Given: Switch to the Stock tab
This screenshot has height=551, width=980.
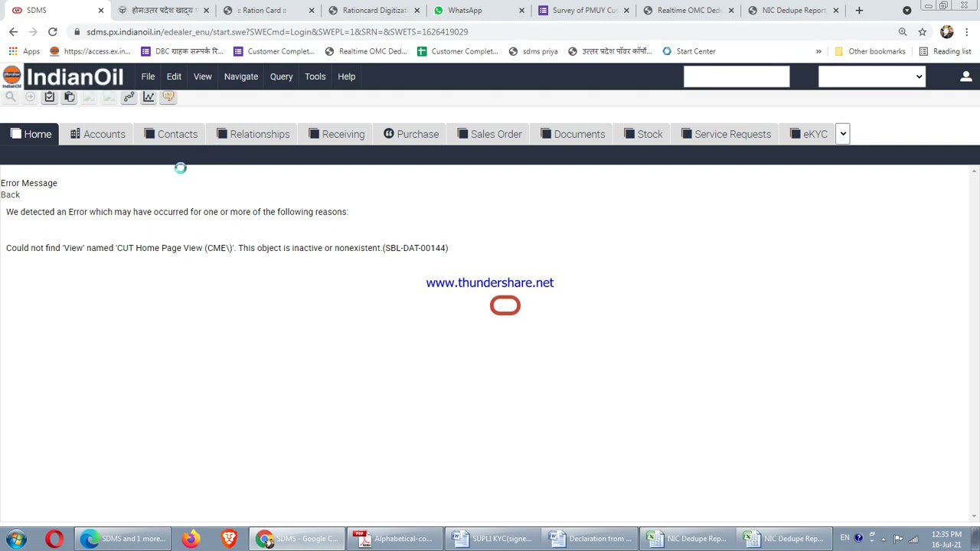Looking at the screenshot, I should pos(643,135).
